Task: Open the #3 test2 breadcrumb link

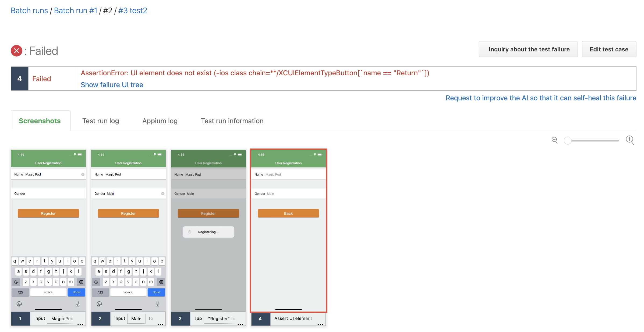Action: pos(133,10)
